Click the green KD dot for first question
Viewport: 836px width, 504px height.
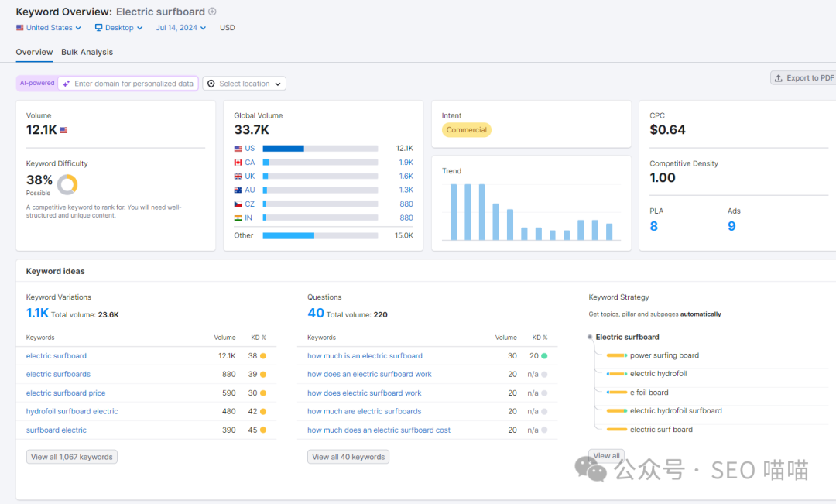tap(544, 356)
